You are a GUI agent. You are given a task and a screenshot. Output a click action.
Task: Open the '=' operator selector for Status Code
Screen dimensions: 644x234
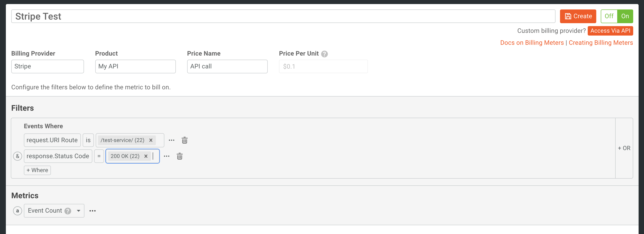tap(99, 156)
